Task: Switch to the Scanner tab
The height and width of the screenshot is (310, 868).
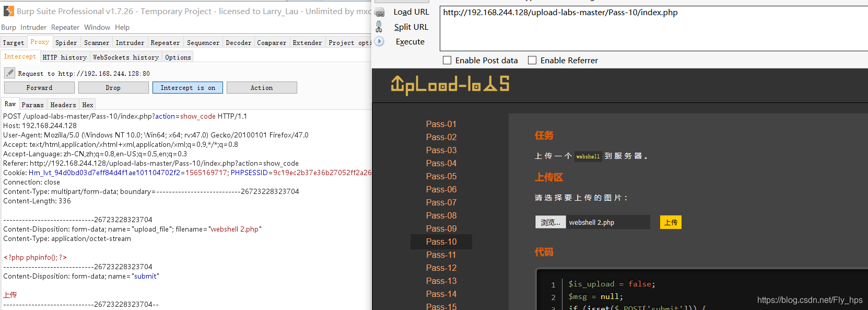Action: tap(97, 43)
